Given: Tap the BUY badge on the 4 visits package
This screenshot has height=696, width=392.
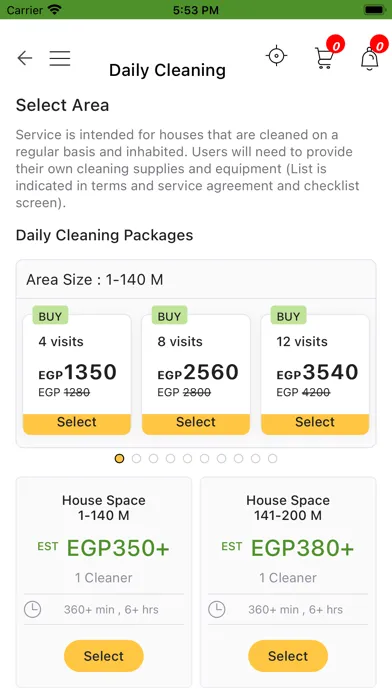Looking at the screenshot, I should click(x=50, y=316).
